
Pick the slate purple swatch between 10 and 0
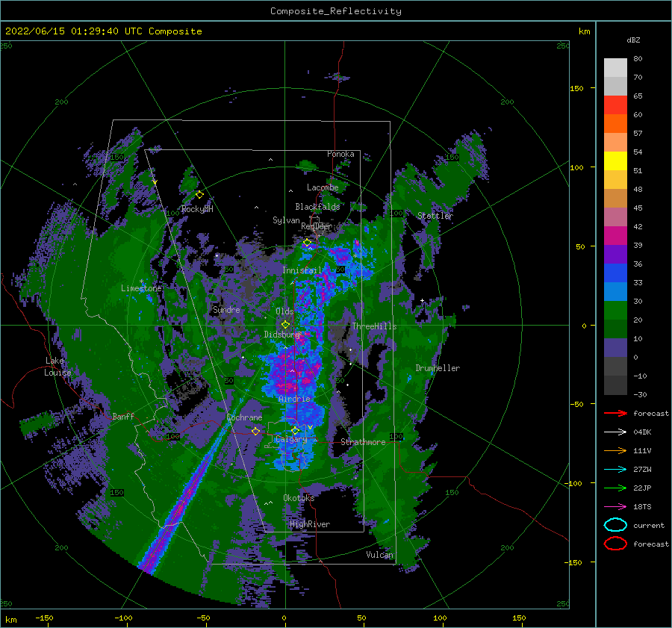[x=615, y=348]
